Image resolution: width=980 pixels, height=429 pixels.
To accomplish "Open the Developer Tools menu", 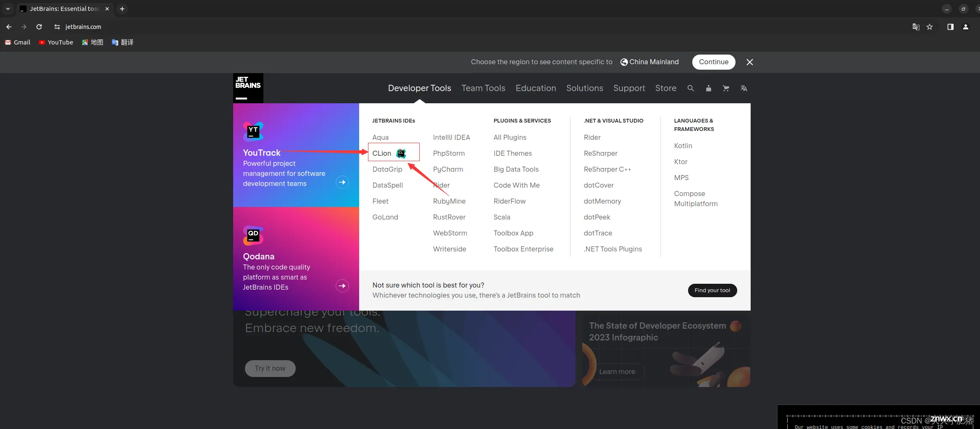I will pyautogui.click(x=419, y=88).
